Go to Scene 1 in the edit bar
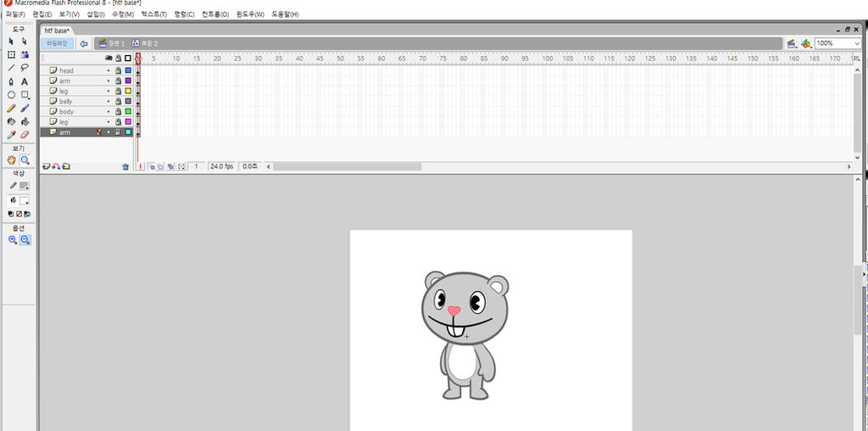The width and height of the screenshot is (868, 431). 112,43
